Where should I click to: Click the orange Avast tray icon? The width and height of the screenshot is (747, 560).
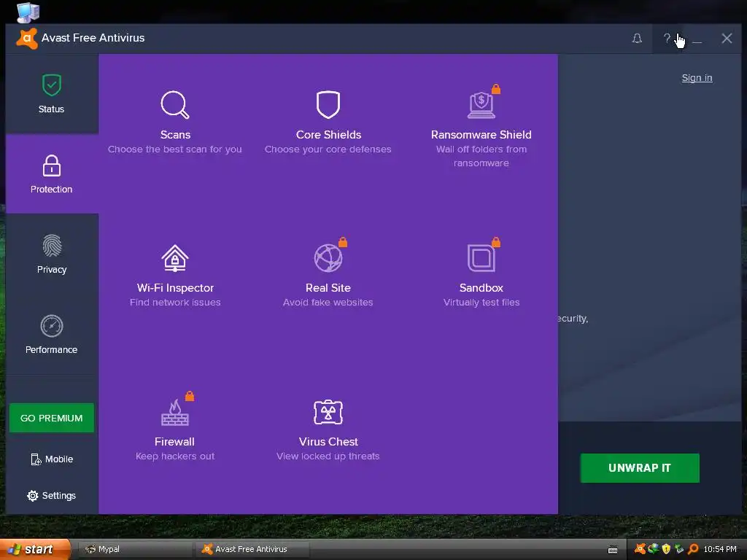point(640,549)
